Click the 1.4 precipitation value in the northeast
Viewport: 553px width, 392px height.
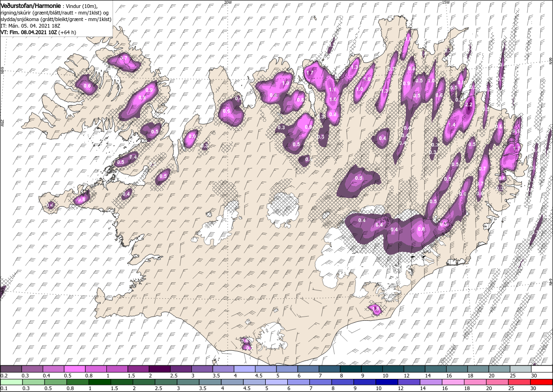[452, 125]
